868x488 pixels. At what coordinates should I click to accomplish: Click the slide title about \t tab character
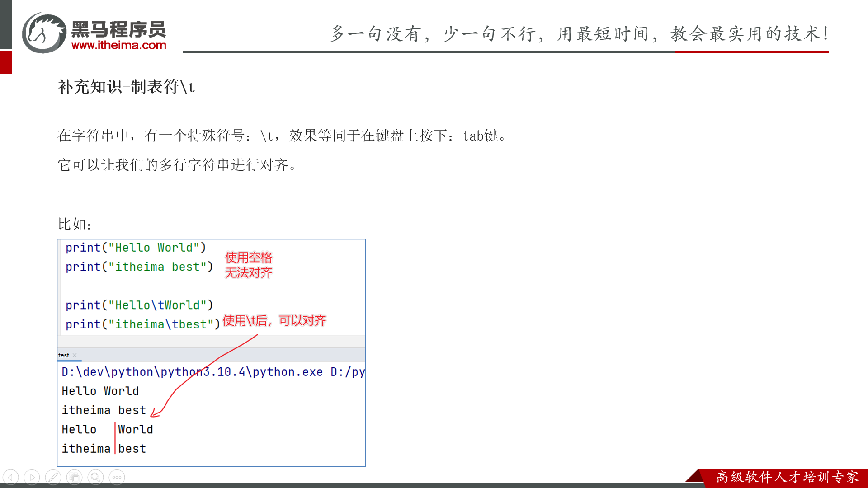click(126, 87)
